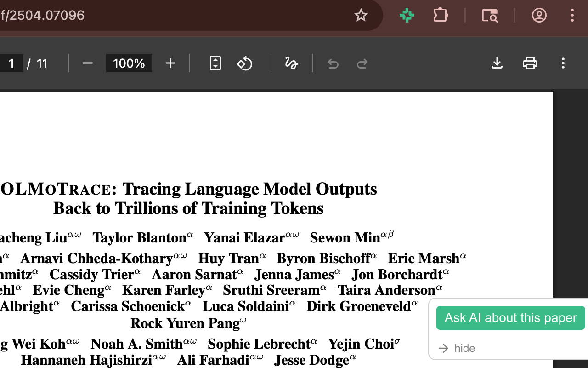
Task: Zoom out with the minus button
Action: tap(88, 63)
